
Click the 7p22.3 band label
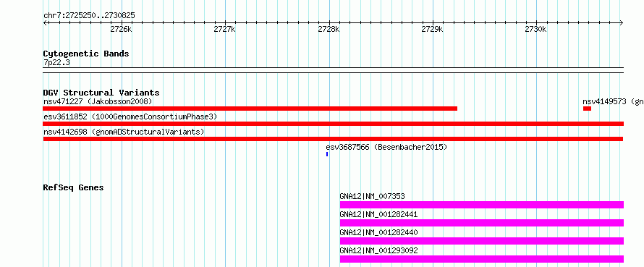coord(56,63)
